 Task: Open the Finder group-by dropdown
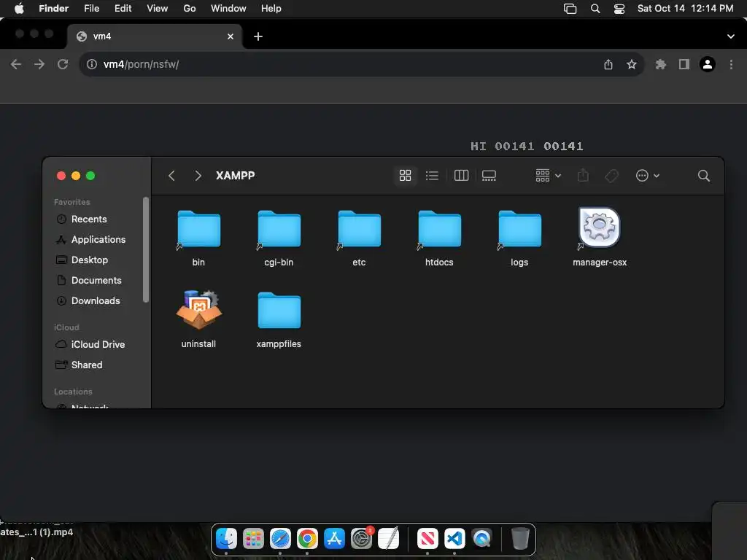pos(548,176)
